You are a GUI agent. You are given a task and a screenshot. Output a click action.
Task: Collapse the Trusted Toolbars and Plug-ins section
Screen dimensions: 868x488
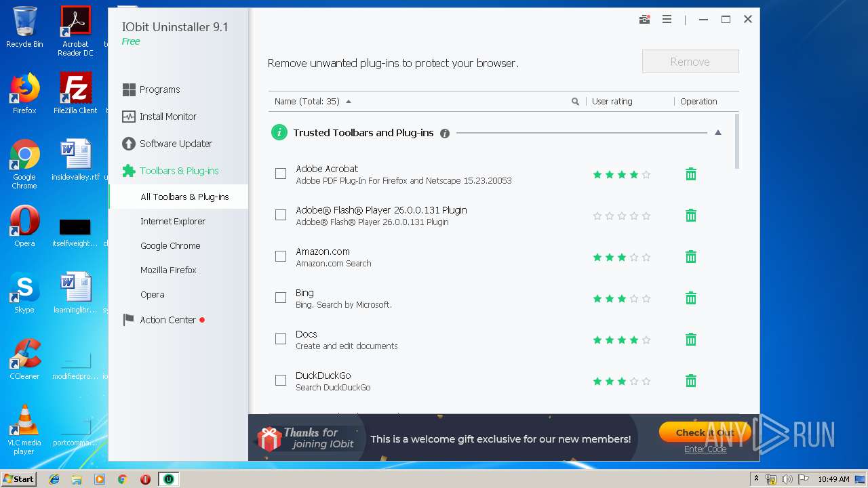point(718,133)
